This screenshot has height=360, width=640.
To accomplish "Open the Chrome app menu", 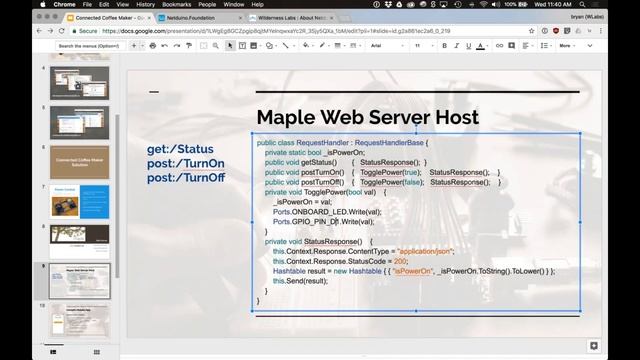I will 64,4.
